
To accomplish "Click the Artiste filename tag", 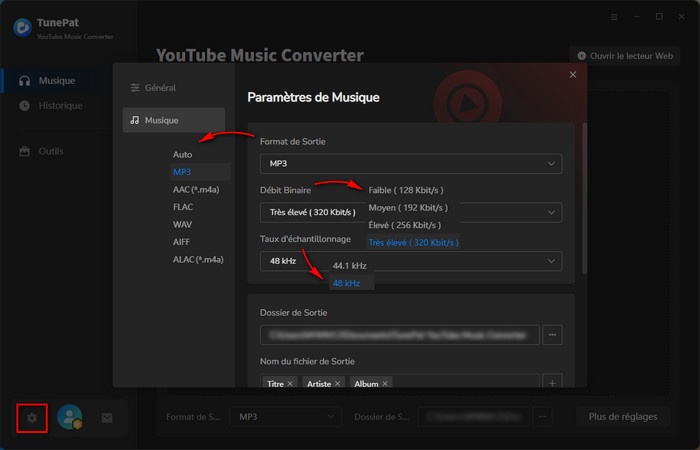I will (323, 383).
